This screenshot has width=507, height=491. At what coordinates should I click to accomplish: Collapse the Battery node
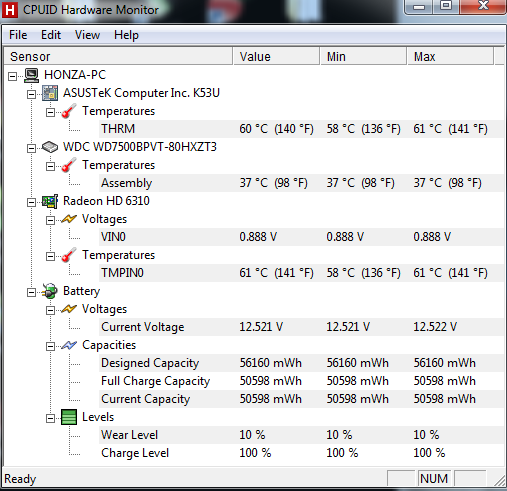tap(31, 292)
